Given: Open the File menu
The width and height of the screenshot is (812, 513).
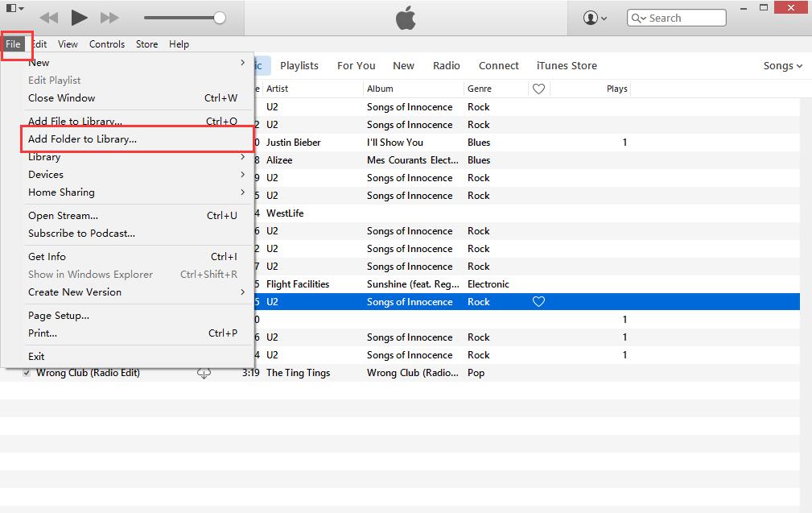Looking at the screenshot, I should pyautogui.click(x=13, y=44).
